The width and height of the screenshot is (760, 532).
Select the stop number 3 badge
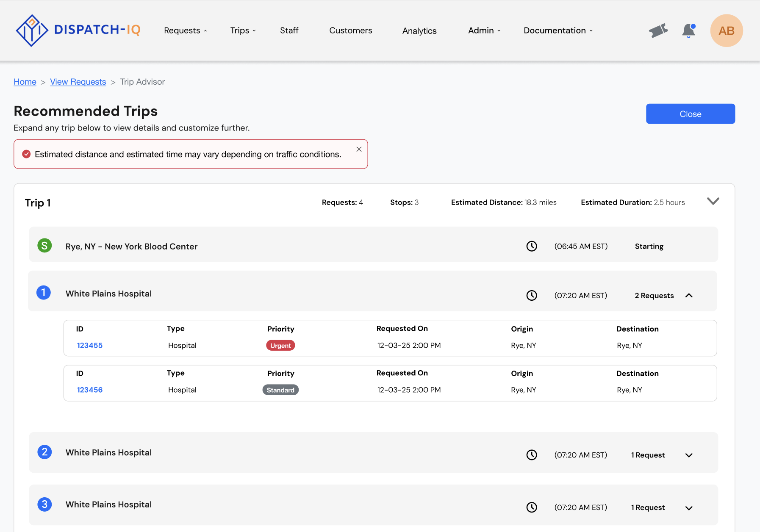tap(44, 504)
